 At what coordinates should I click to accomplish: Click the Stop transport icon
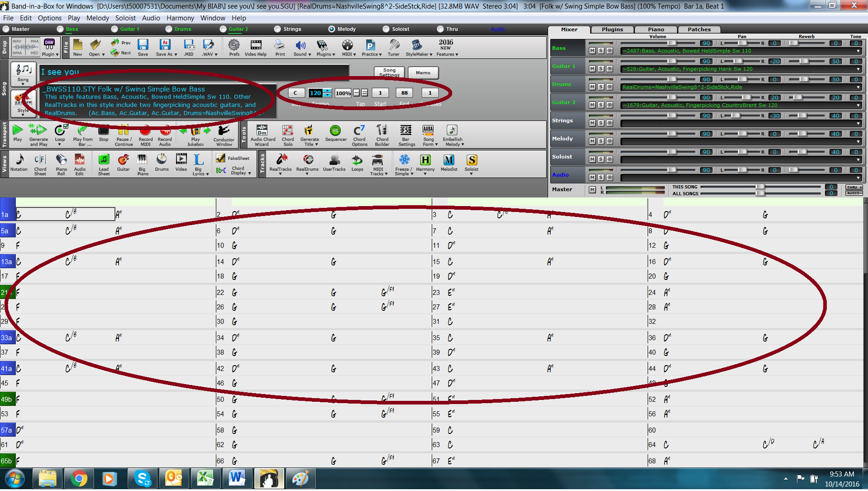[x=104, y=134]
